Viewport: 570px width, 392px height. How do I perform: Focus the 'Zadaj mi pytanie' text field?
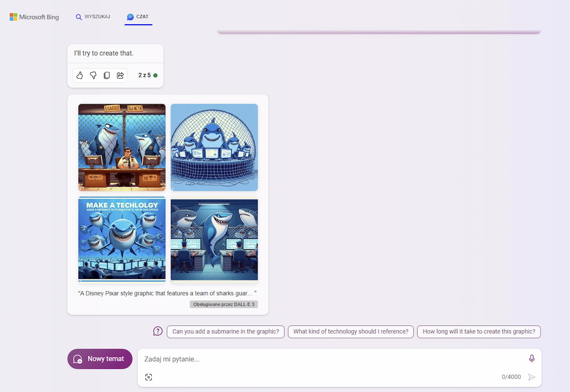332,359
